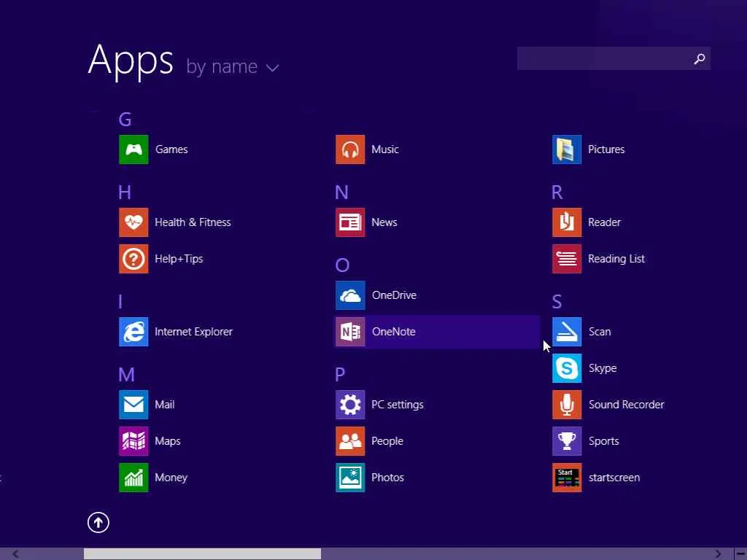Screen dimensions: 747x560
Task: Open the Sports trophy icon
Action: [567, 441]
